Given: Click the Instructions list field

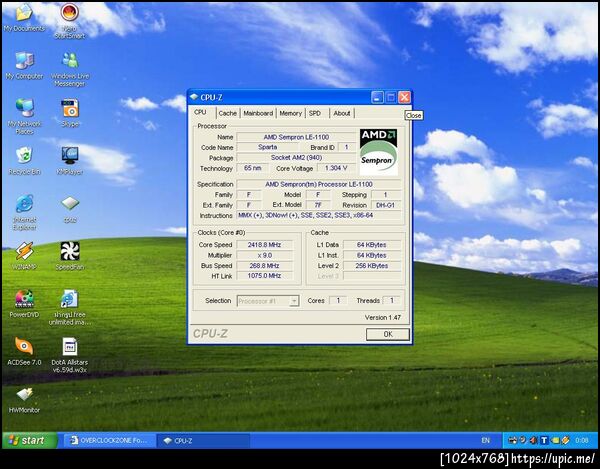Looking at the screenshot, I should point(319,215).
